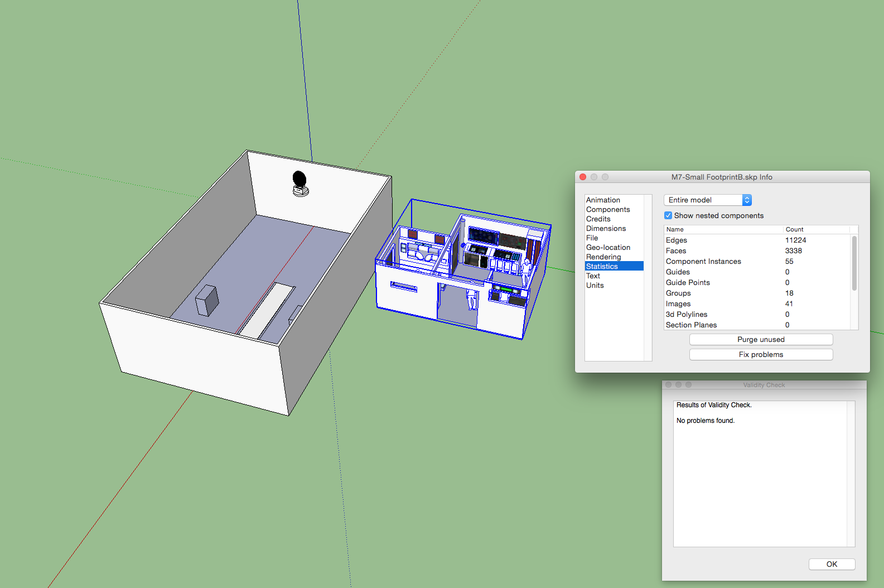The image size is (884, 588).
Task: Click the Purge unused button
Action: coord(761,339)
